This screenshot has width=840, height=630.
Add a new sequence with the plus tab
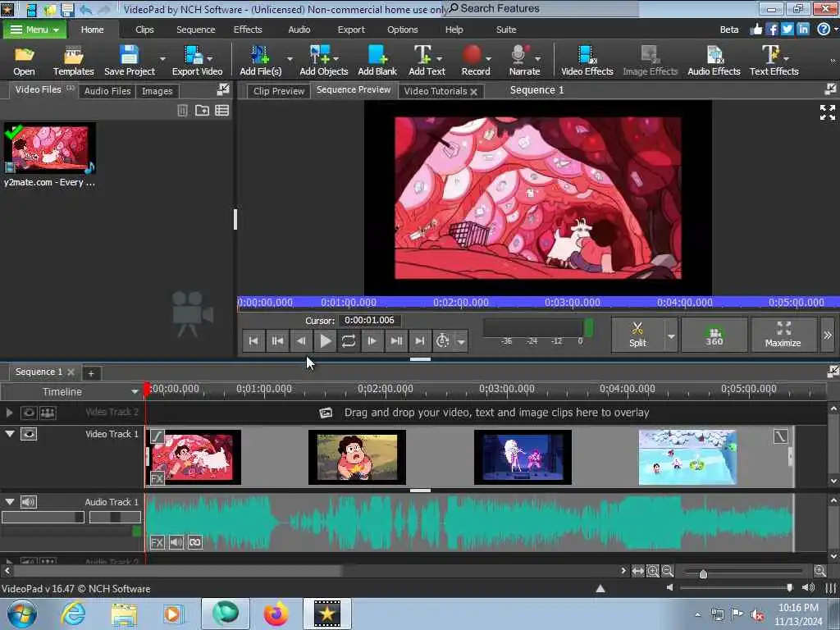[91, 373]
